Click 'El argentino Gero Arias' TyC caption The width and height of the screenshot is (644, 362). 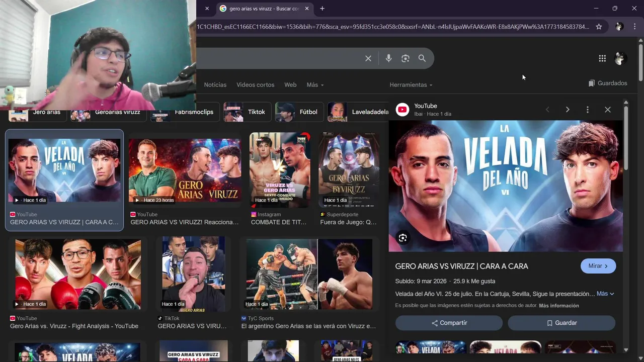click(x=308, y=326)
